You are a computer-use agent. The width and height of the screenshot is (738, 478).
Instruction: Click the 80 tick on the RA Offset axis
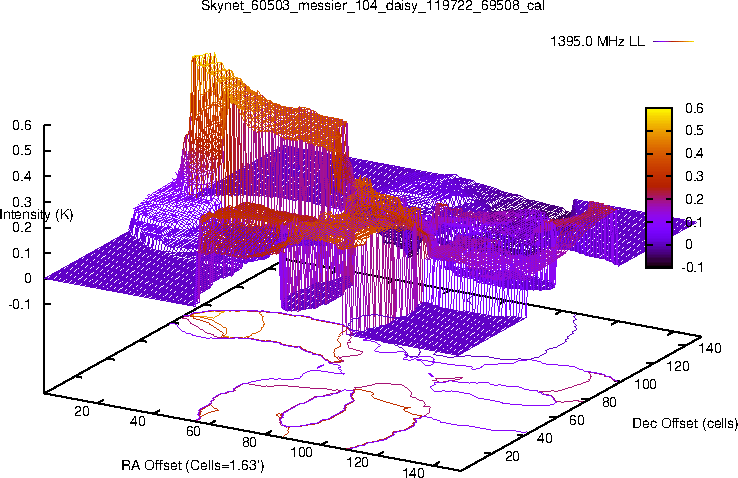(249, 442)
